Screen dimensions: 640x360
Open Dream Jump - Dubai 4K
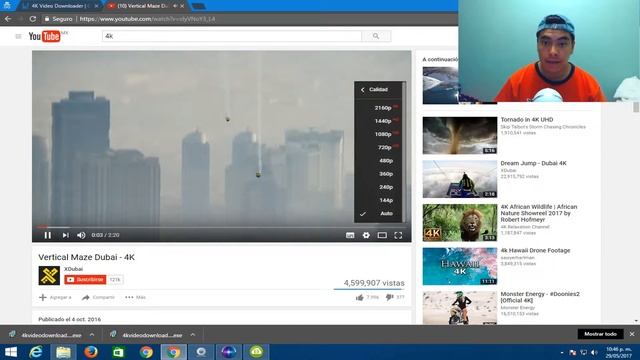(533, 163)
